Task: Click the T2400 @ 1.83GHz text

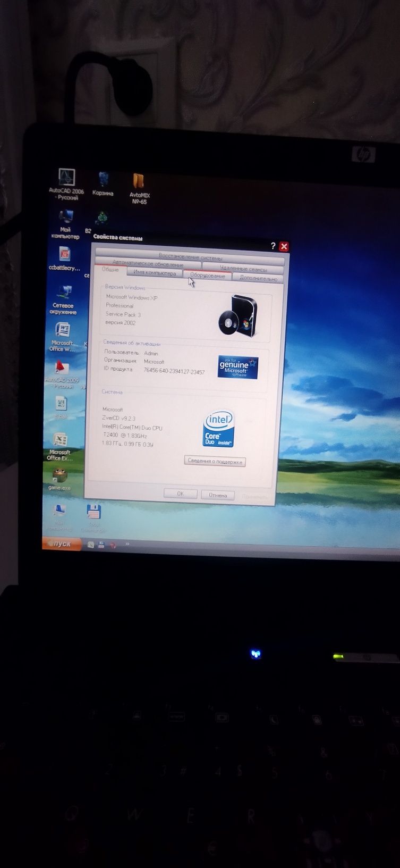Action: pyautogui.click(x=125, y=435)
